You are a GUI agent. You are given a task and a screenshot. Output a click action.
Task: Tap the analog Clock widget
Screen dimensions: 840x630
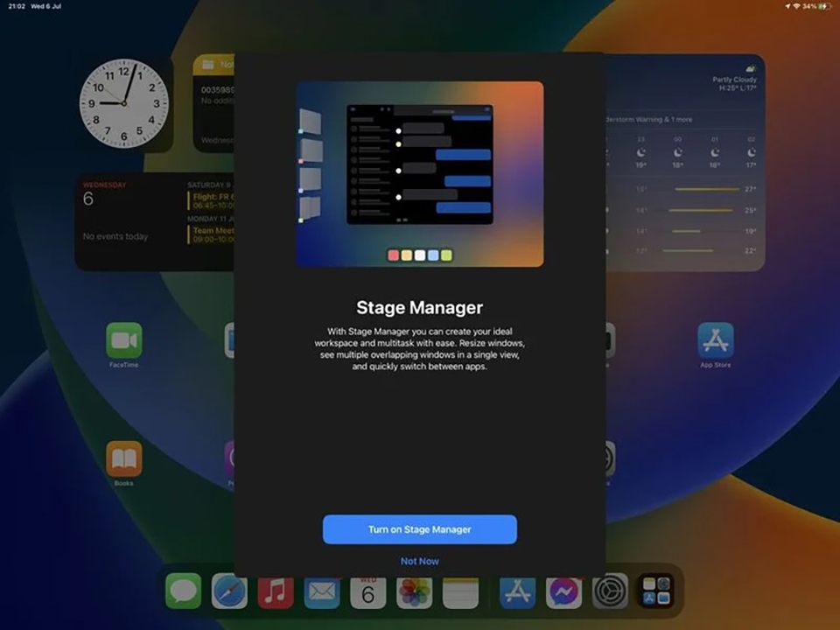click(125, 102)
